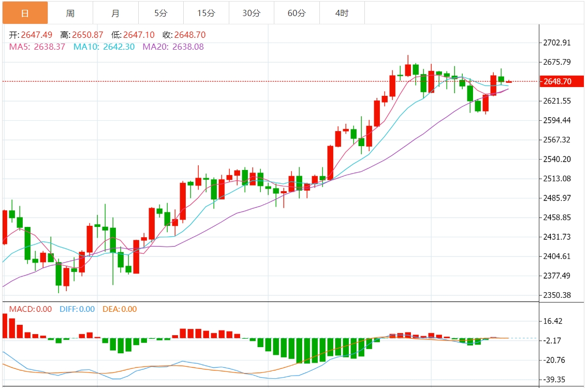Image resolution: width=588 pixels, height=388 pixels.
Task: Click the 2621.55 price axis label
Action: [557, 101]
